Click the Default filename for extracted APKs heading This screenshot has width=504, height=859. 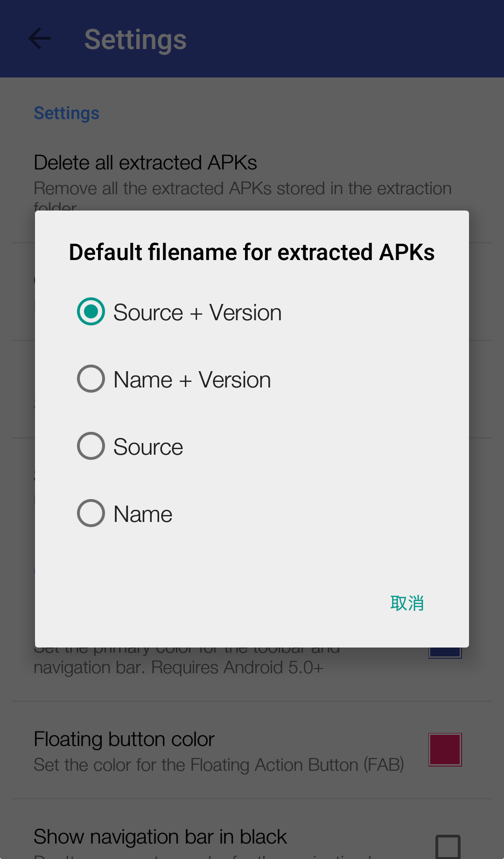[x=252, y=253]
